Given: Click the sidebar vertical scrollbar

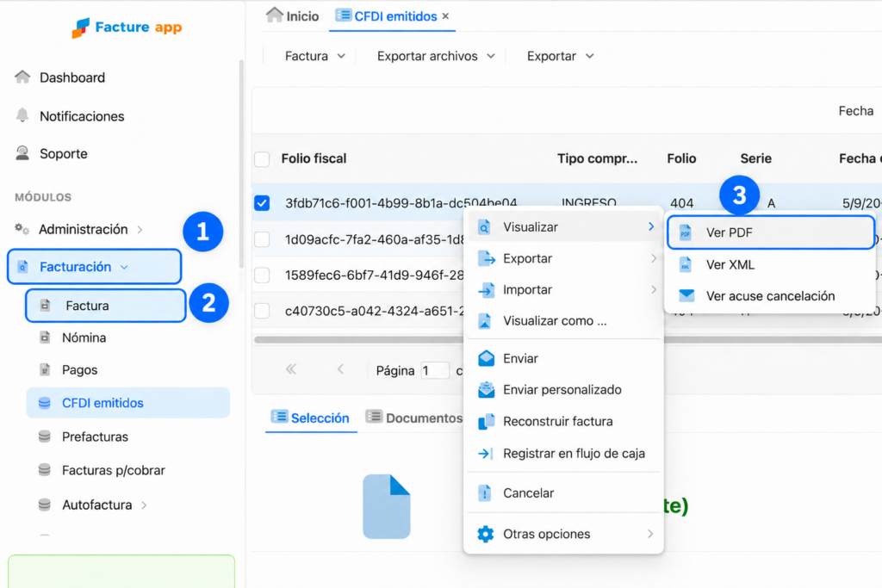Looking at the screenshot, I should [x=241, y=164].
